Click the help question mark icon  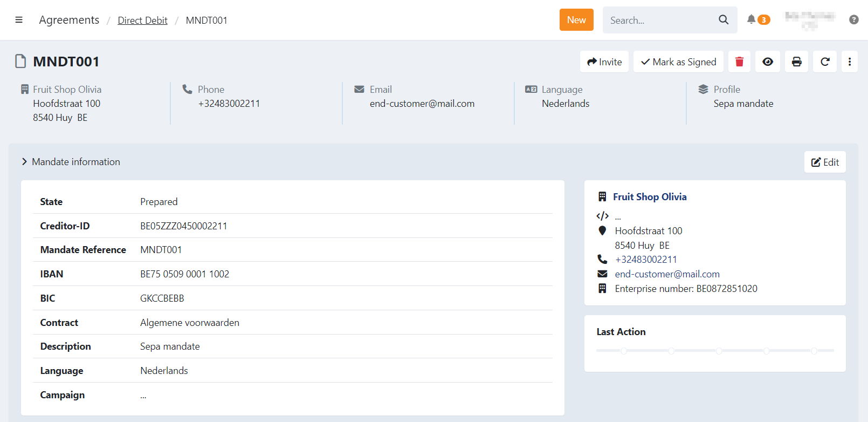coord(853,19)
